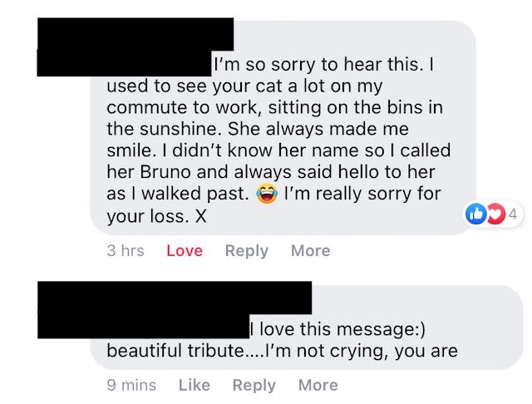This screenshot has width=532, height=404.
Task: Open More options under the 3 hrs comment
Action: coord(310,251)
